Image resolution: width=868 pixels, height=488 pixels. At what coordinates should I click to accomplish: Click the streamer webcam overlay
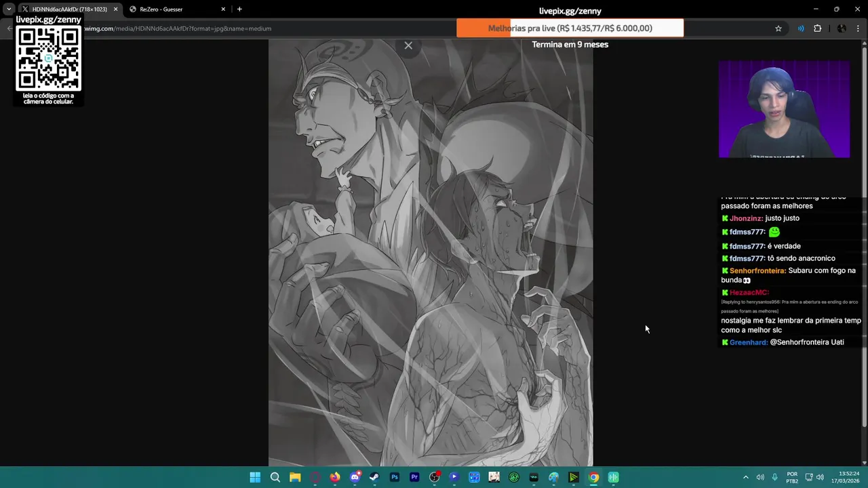[x=784, y=109]
